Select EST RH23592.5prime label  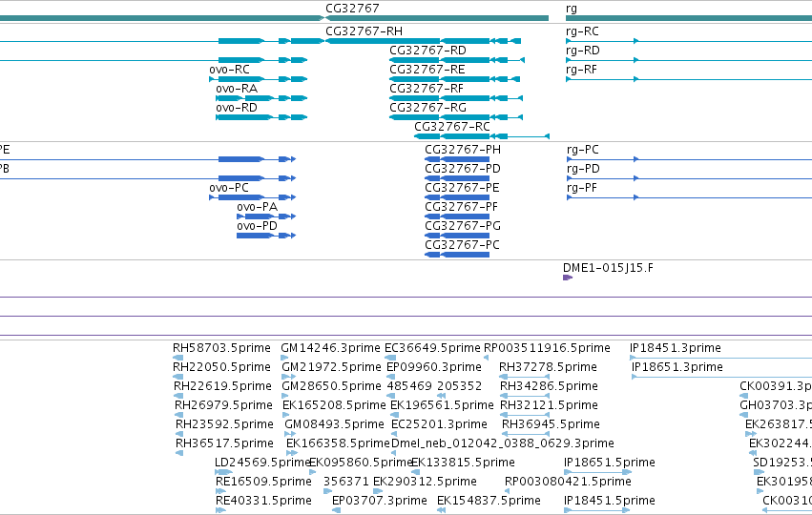[x=224, y=424]
